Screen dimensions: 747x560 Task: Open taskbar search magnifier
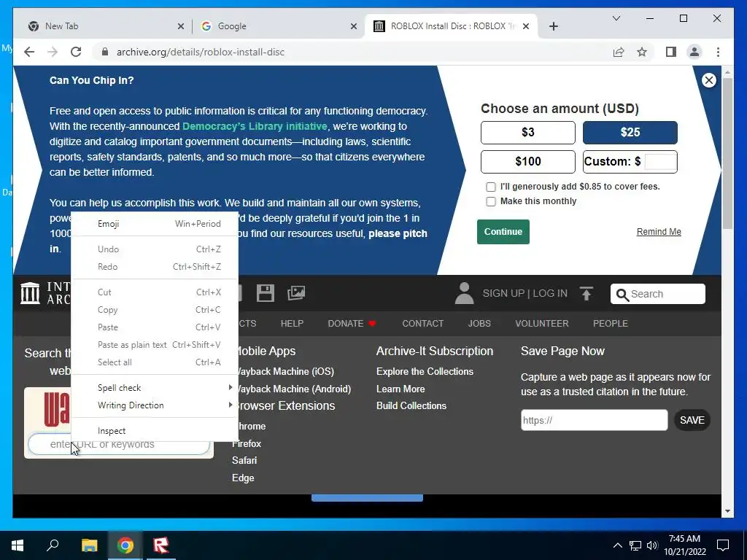tap(53, 545)
